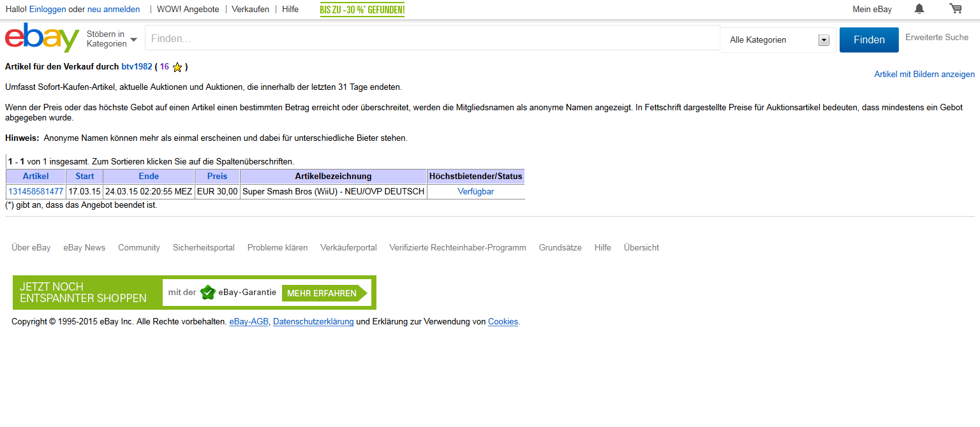Viewport: 980px width, 427px height.
Task: Open the shopping cart icon
Action: click(x=955, y=9)
